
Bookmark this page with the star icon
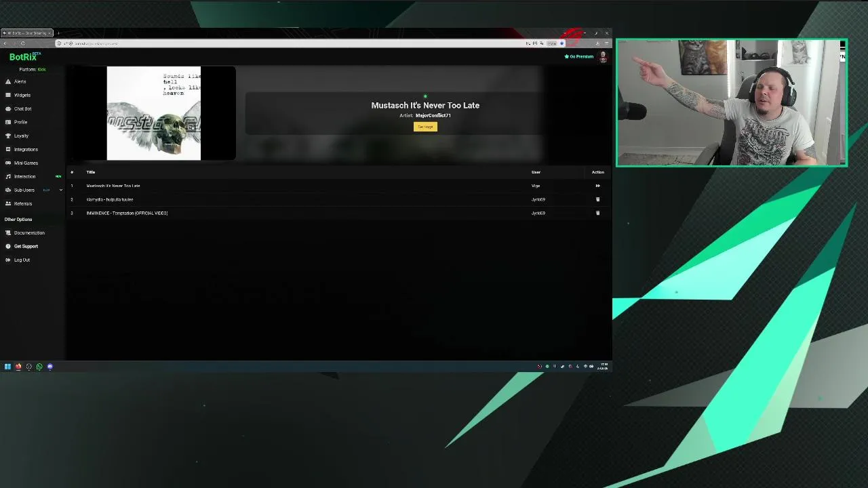pyautogui.click(x=561, y=43)
